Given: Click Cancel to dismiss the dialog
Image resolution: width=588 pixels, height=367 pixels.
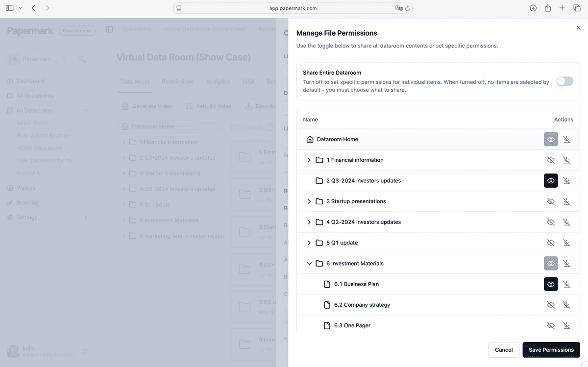Looking at the screenshot, I should pyautogui.click(x=503, y=349).
